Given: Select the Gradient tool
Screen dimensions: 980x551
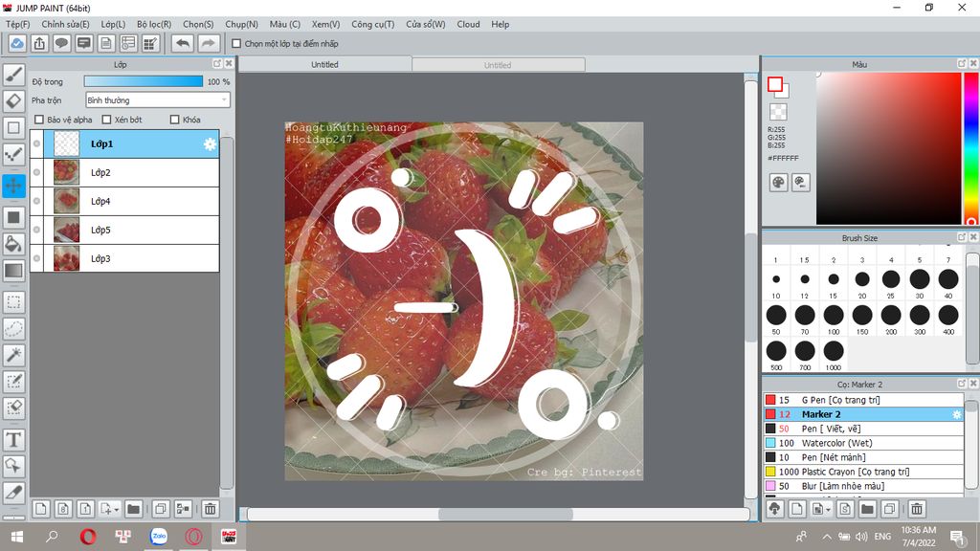Looking at the screenshot, I should 13,271.
